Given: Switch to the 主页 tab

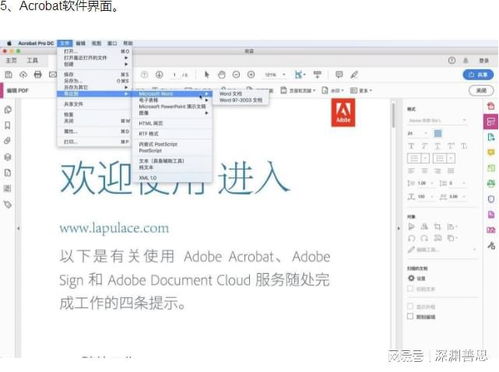Looking at the screenshot, I should click(x=11, y=60).
